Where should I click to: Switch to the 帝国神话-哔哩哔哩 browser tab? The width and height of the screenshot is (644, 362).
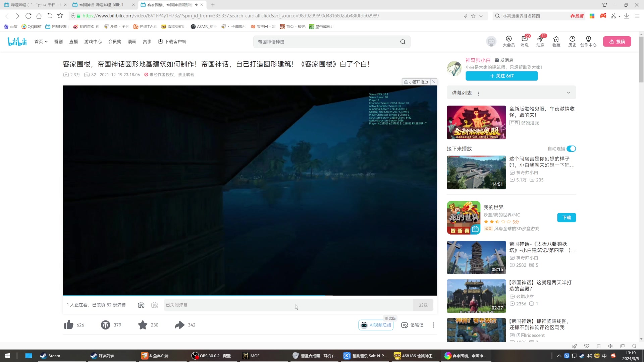tap(101, 5)
